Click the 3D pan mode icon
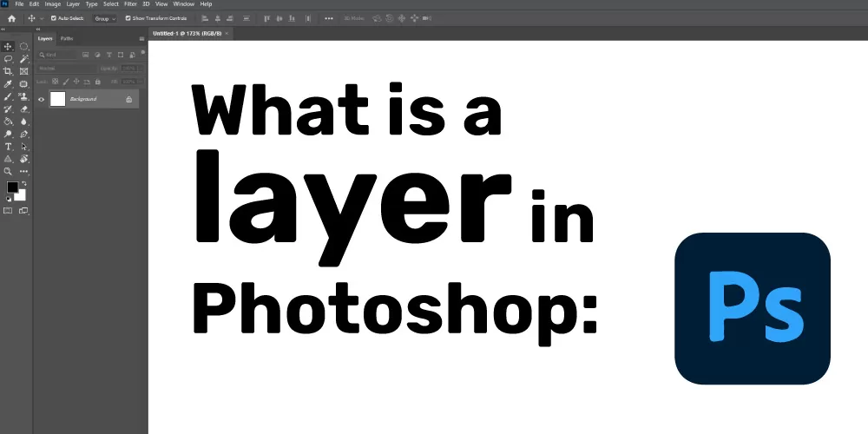The width and height of the screenshot is (868, 434). (402, 18)
